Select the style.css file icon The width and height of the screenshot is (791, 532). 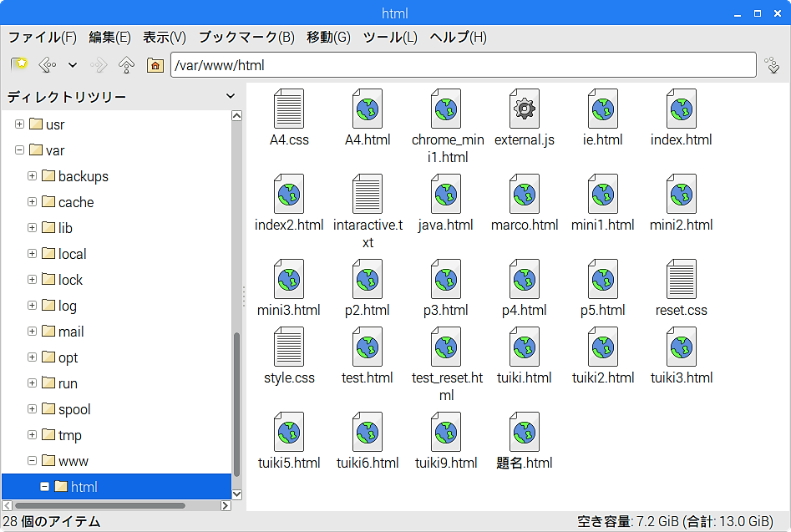click(x=289, y=347)
